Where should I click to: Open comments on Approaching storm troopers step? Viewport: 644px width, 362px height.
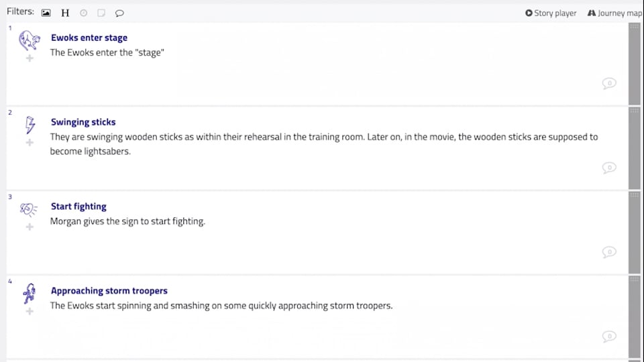(609, 336)
